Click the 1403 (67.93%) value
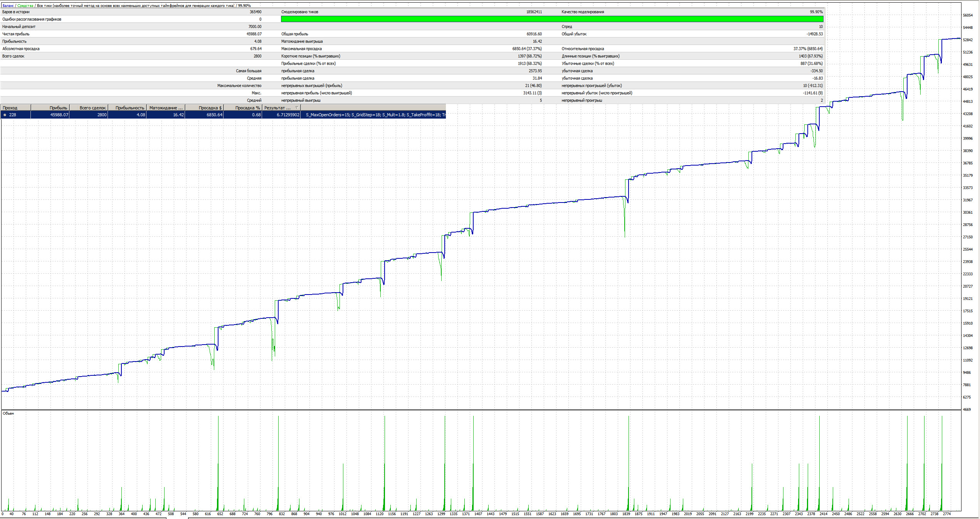This screenshot has width=980, height=519. (810, 56)
